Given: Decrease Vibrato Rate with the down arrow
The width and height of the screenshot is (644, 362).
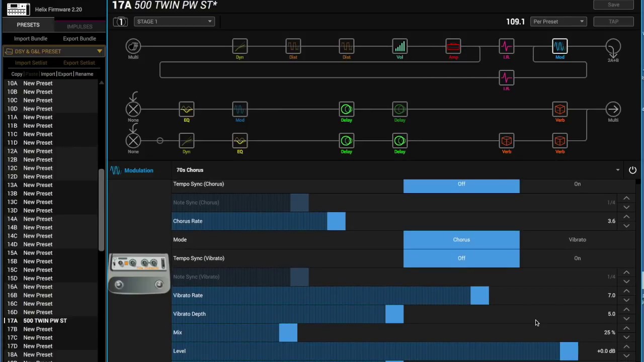Looking at the screenshot, I should [x=626, y=300].
